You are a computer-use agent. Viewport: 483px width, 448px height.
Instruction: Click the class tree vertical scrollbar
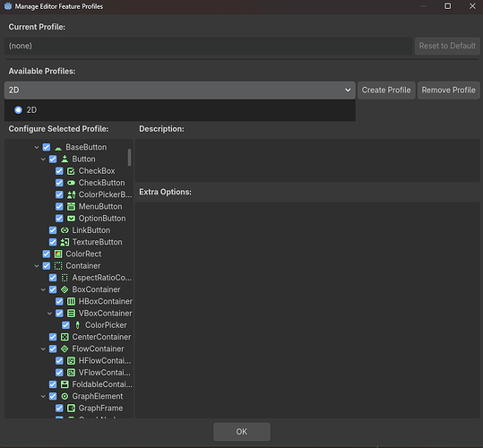(x=129, y=158)
